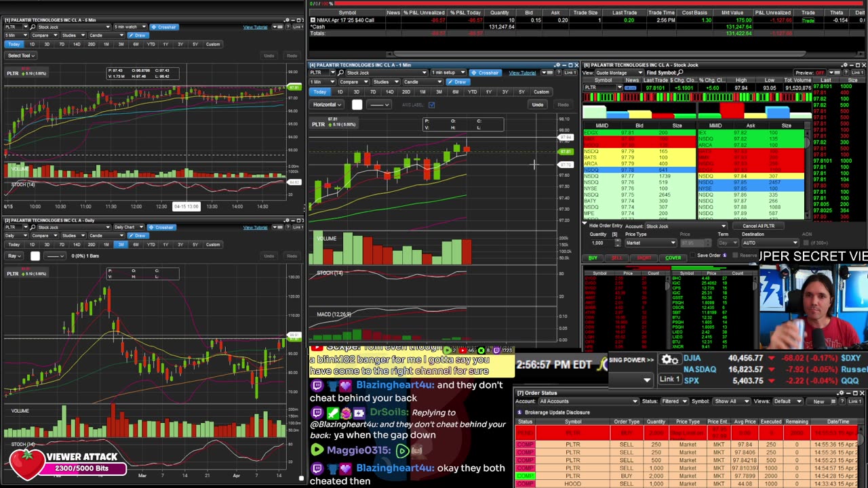This screenshot has height=488, width=868.
Task: Click Undo in the 1 Min chart
Action: click(x=538, y=105)
